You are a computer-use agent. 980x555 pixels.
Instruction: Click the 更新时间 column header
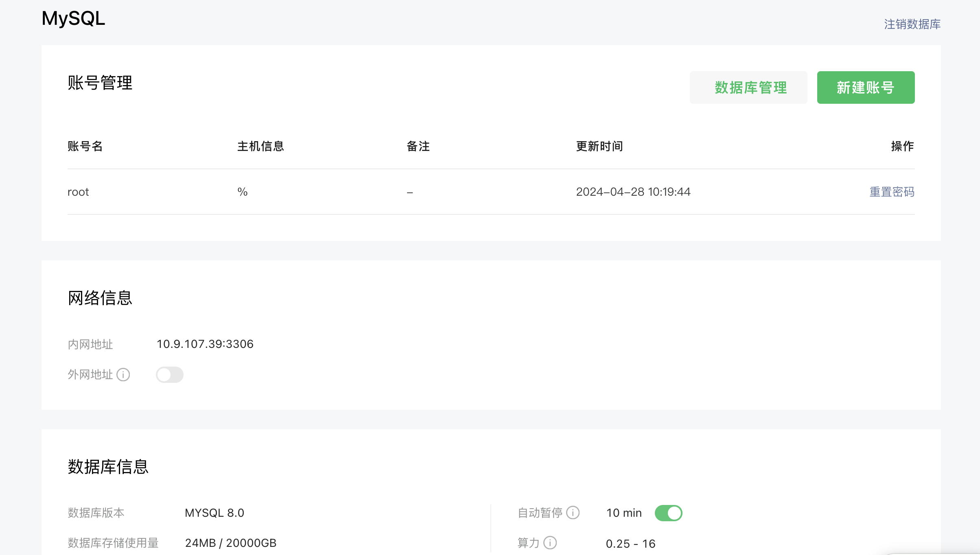599,146
